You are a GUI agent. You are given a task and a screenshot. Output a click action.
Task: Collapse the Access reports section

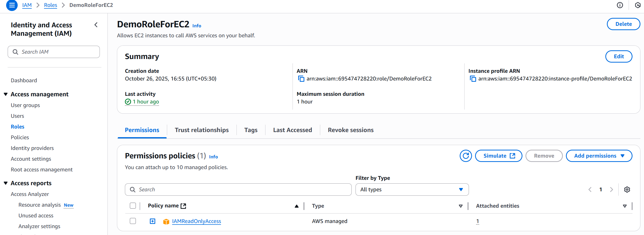point(6,183)
